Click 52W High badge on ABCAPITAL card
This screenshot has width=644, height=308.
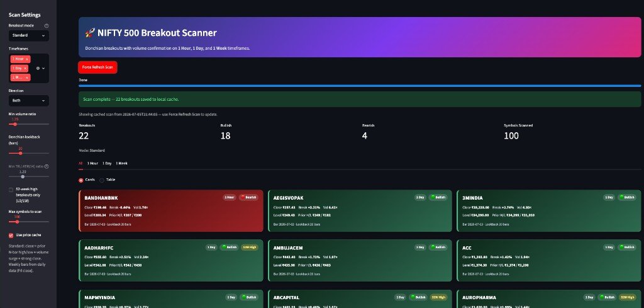[x=438, y=297]
